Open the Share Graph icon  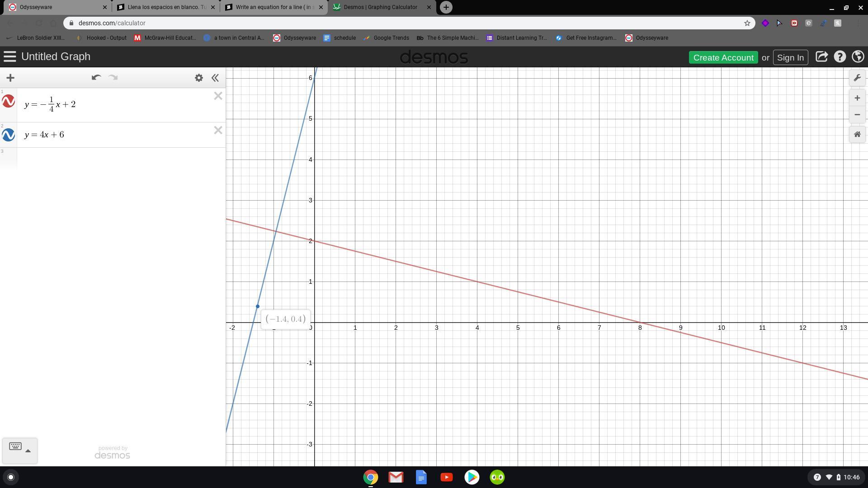coord(821,57)
